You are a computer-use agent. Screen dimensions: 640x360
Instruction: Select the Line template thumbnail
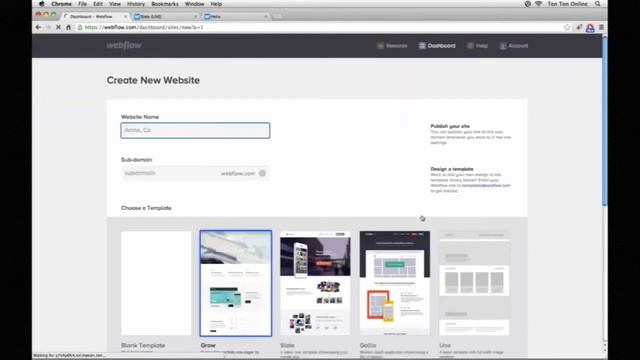[474, 283]
